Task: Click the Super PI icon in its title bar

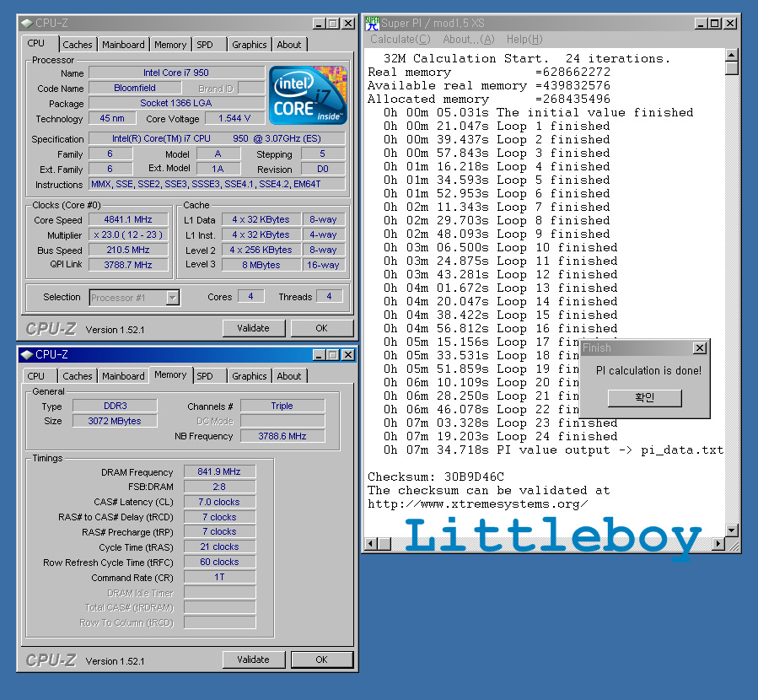Action: 372,24
